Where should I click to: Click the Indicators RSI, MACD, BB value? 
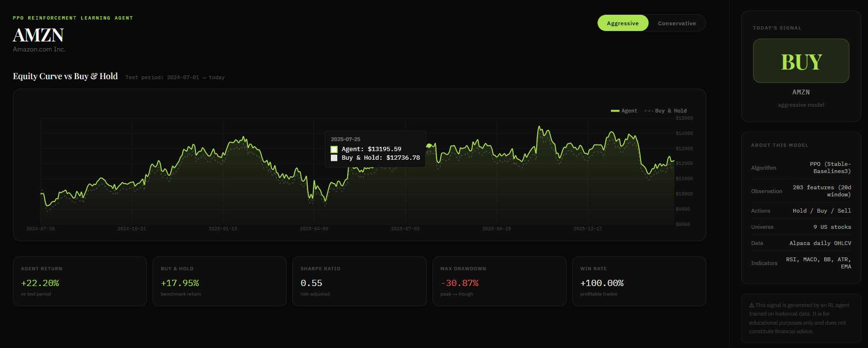(x=818, y=263)
